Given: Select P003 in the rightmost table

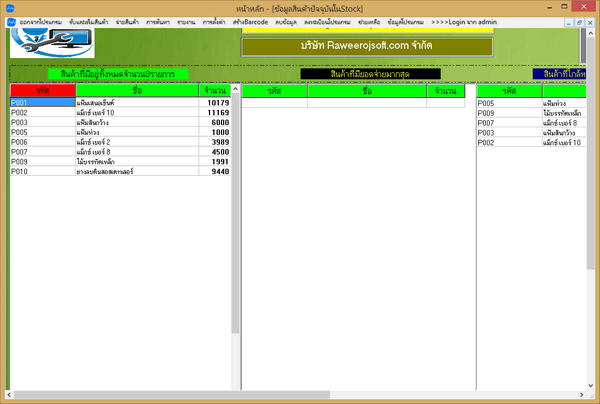Looking at the screenshot, I should coord(509,133).
